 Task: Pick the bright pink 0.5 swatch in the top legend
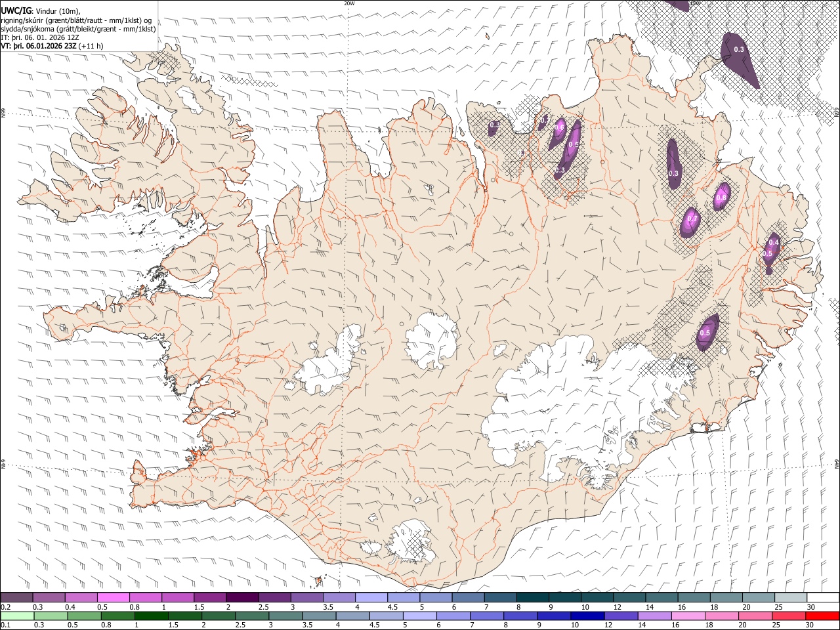(114, 597)
